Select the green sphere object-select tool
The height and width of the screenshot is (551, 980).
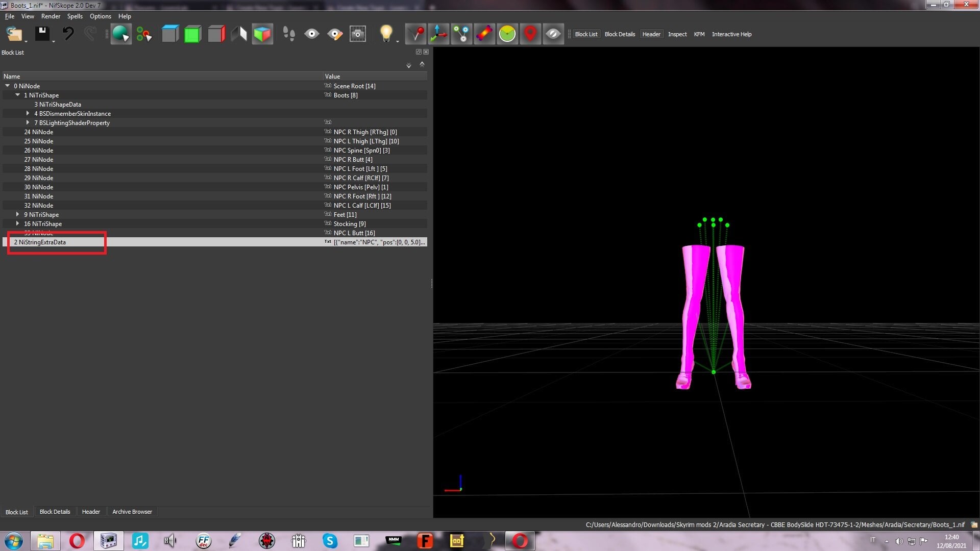[121, 34]
